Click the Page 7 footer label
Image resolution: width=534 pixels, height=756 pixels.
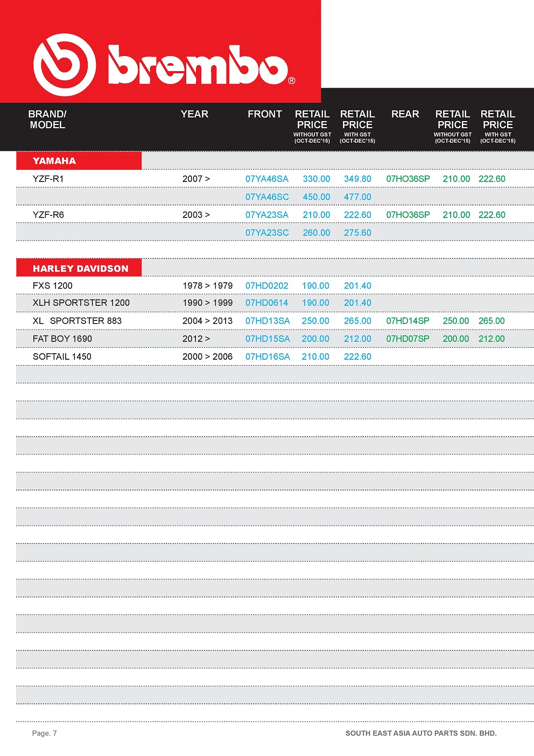coord(44,733)
